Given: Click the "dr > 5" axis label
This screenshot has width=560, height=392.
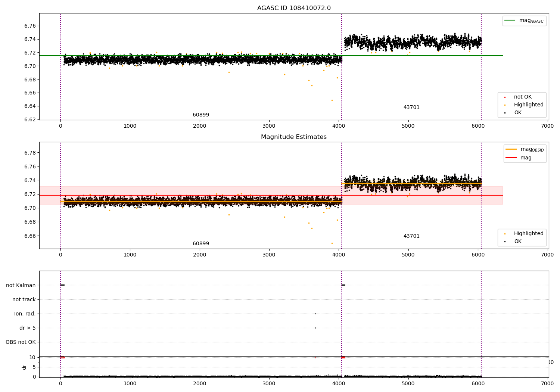Looking at the screenshot, I should point(28,328).
